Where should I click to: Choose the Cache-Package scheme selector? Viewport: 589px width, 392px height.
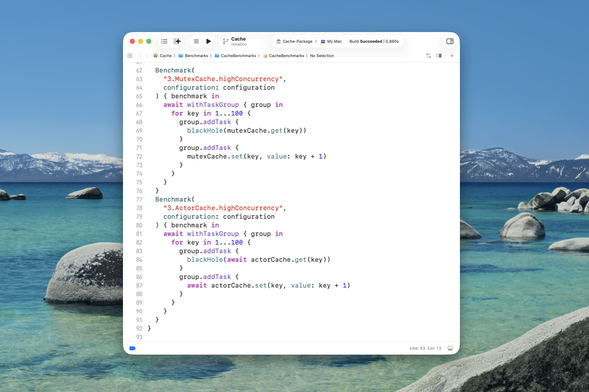point(294,41)
